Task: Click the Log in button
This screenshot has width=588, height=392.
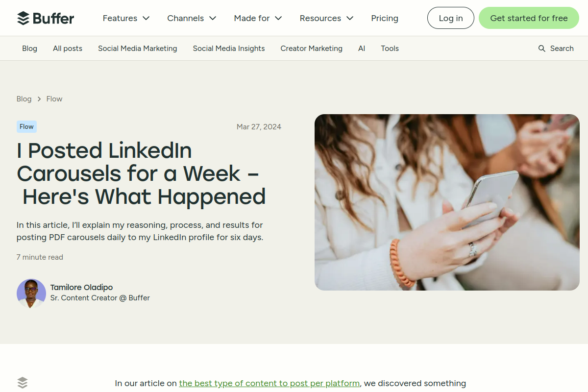Action: coord(450,18)
